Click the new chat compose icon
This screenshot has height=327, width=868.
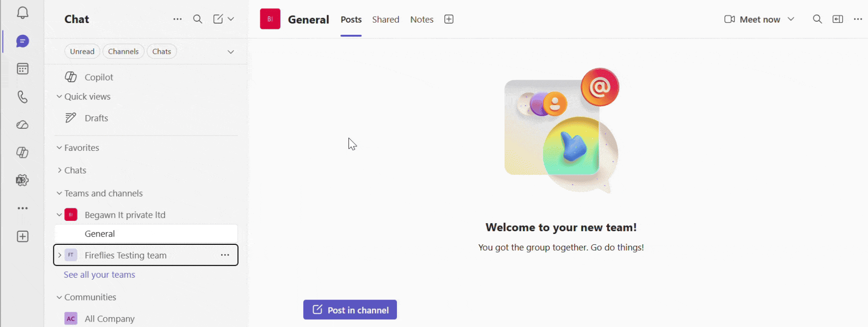coord(218,19)
